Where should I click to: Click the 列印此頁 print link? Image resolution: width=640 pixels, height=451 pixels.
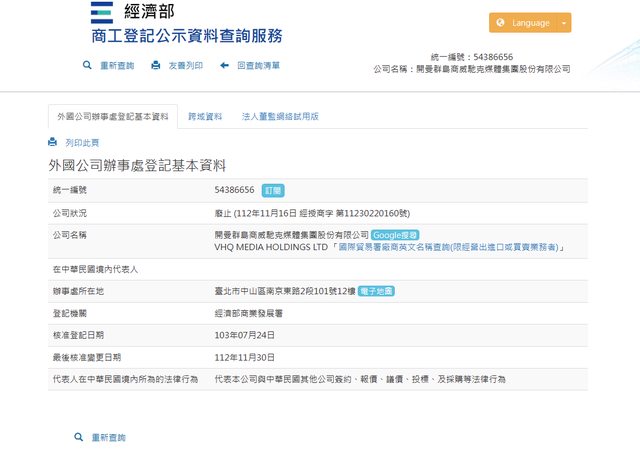point(82,143)
